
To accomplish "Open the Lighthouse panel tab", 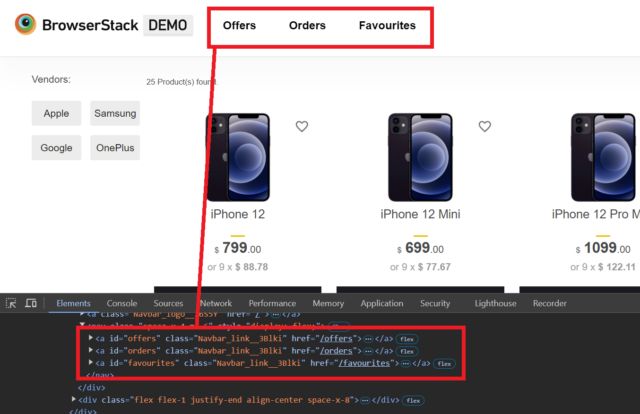I will 495,303.
